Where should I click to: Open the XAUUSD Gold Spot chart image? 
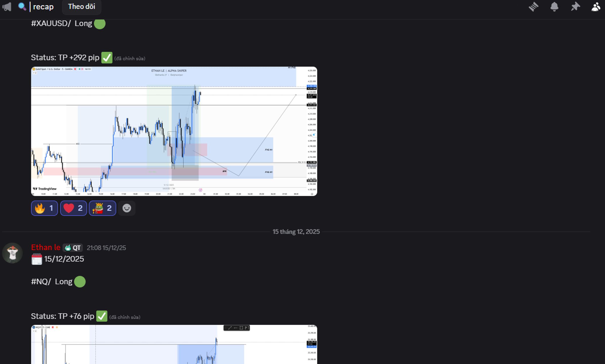point(174,131)
